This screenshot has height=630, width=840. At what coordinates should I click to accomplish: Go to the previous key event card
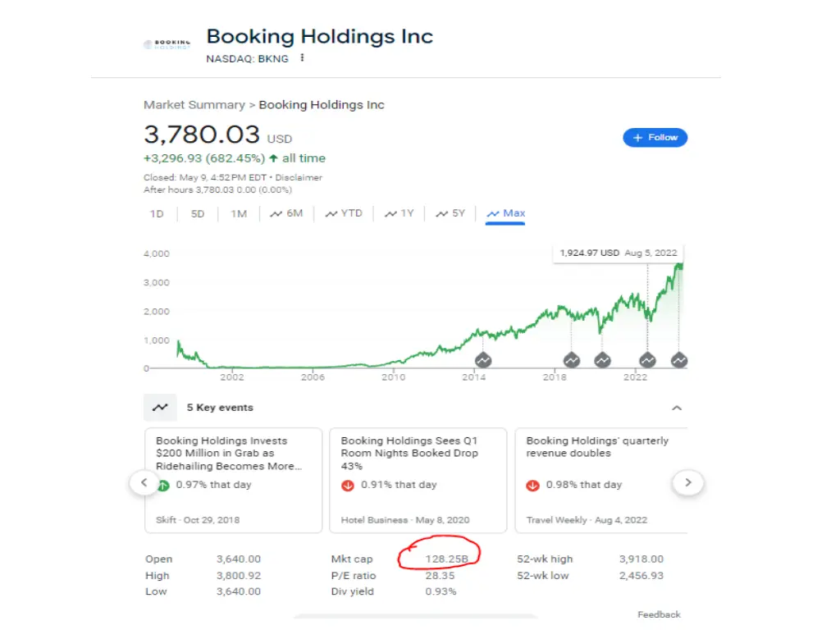(144, 482)
